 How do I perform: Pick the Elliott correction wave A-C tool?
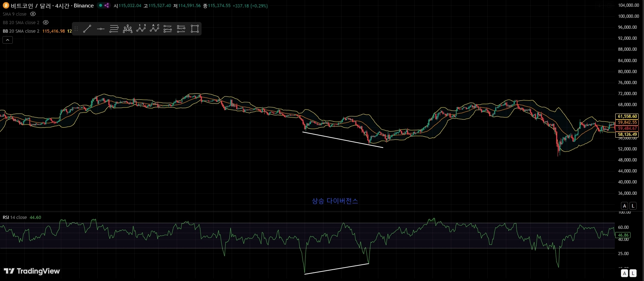pos(154,29)
